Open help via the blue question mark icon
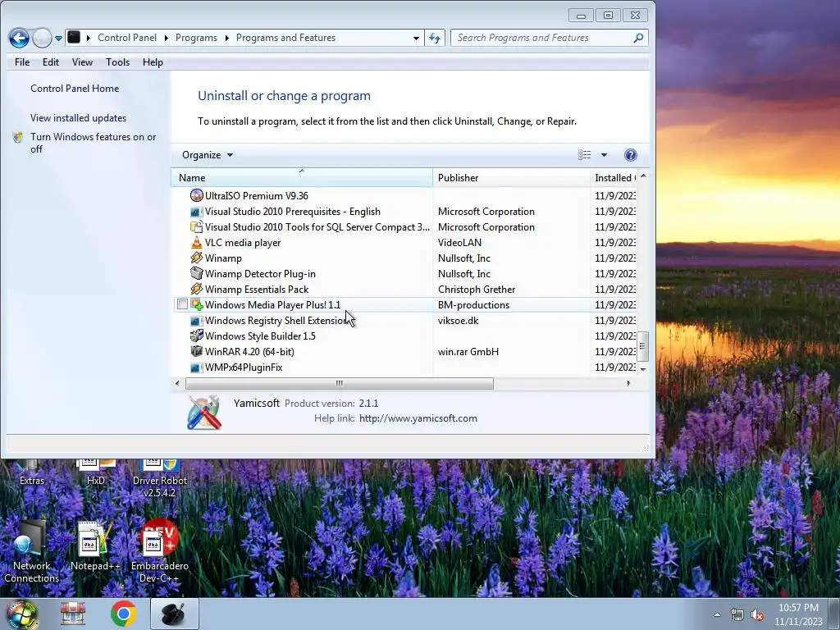840x630 pixels. coord(631,155)
